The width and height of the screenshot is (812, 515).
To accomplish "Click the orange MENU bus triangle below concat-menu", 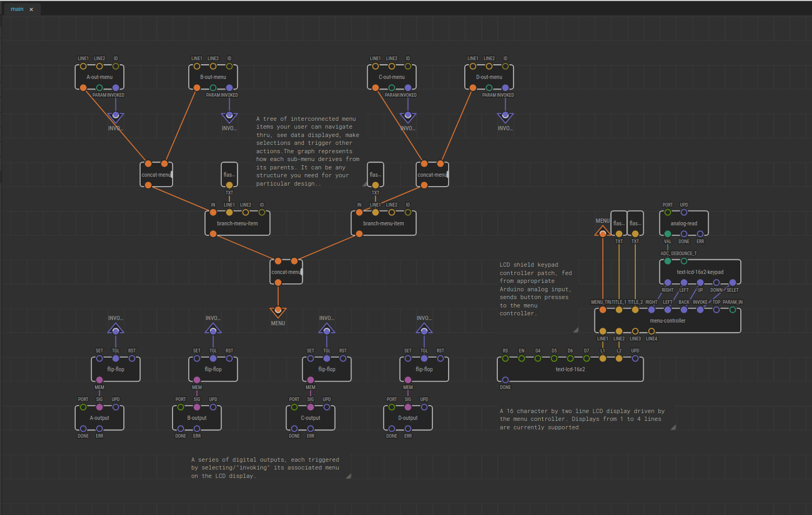I will [x=278, y=312].
